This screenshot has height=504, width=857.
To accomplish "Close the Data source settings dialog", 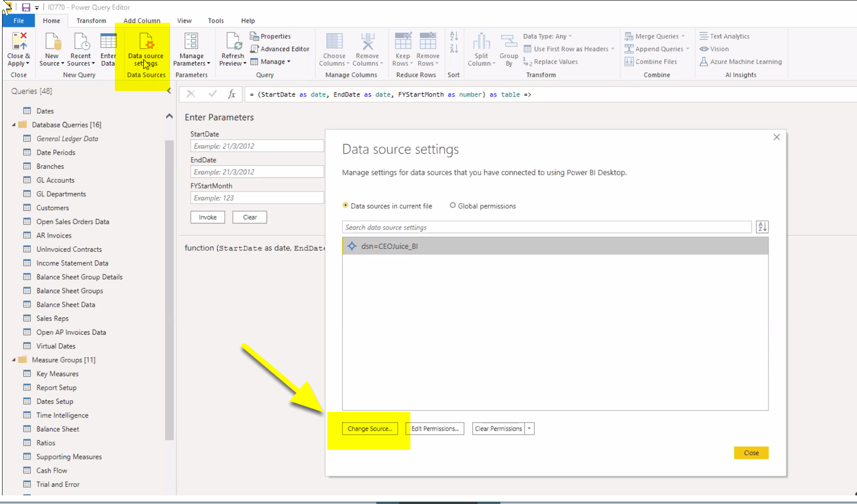I will pyautogui.click(x=777, y=137).
